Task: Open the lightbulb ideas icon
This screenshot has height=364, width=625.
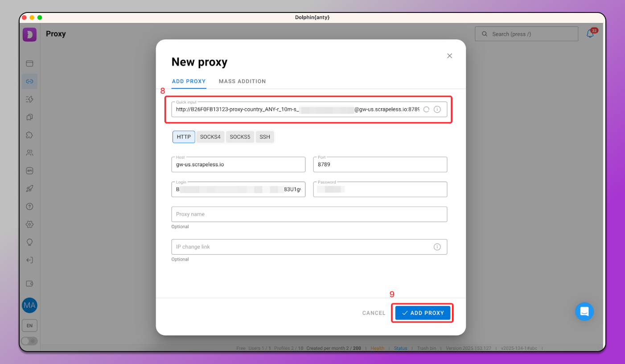Action: [x=29, y=242]
